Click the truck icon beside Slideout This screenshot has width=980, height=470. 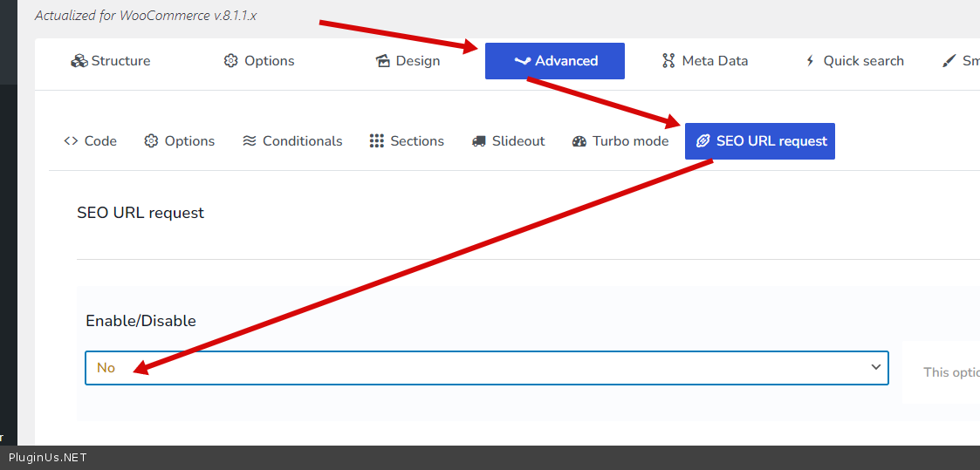pos(478,141)
